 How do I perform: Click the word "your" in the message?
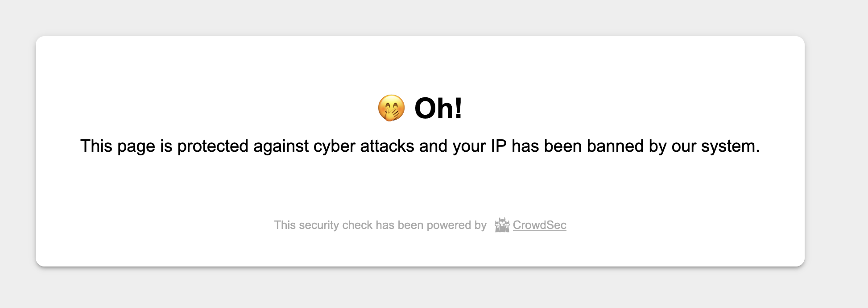[x=470, y=147]
